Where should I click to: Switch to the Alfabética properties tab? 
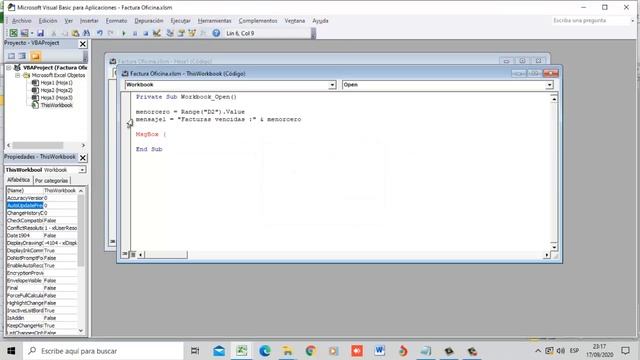point(18,180)
